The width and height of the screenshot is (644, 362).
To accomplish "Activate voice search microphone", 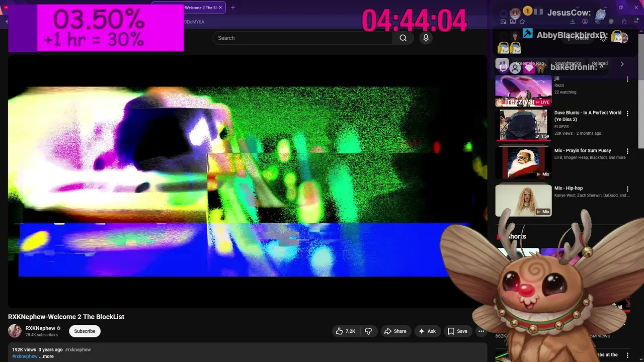I will coord(426,38).
